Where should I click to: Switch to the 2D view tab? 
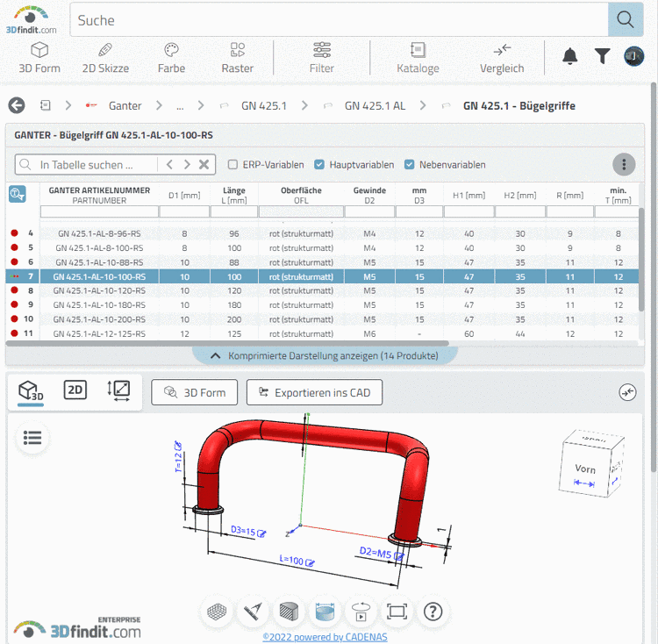click(75, 390)
